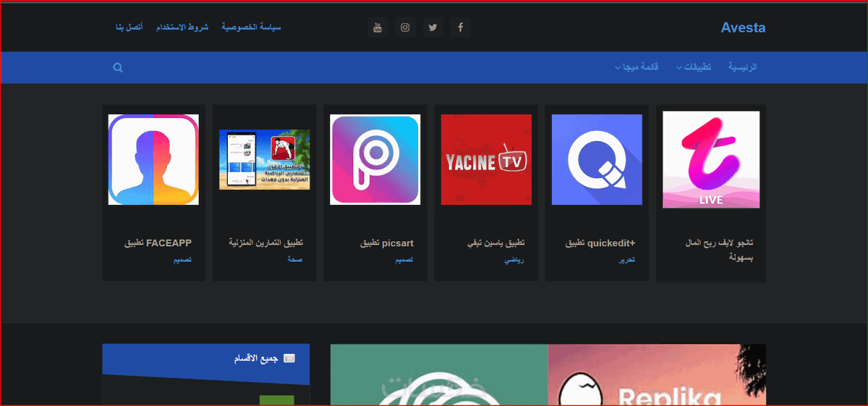
Task: Open the picsart app image
Action: [x=375, y=159]
